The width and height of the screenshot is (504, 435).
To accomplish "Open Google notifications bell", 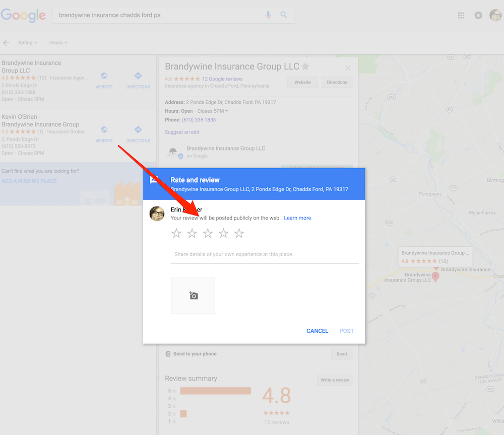I will (x=478, y=15).
